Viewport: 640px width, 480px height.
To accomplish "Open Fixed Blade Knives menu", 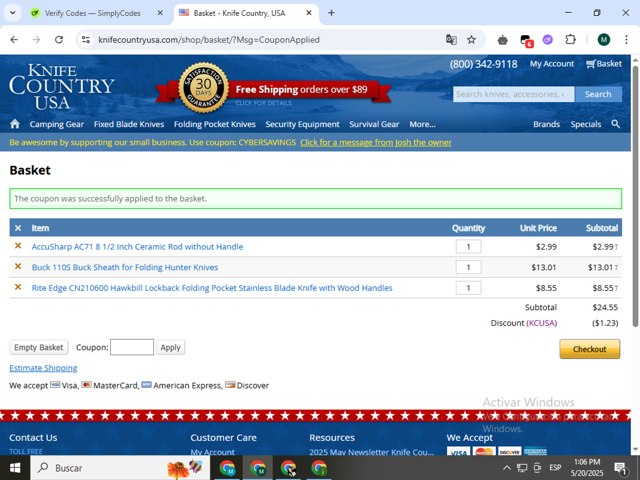I will 129,124.
